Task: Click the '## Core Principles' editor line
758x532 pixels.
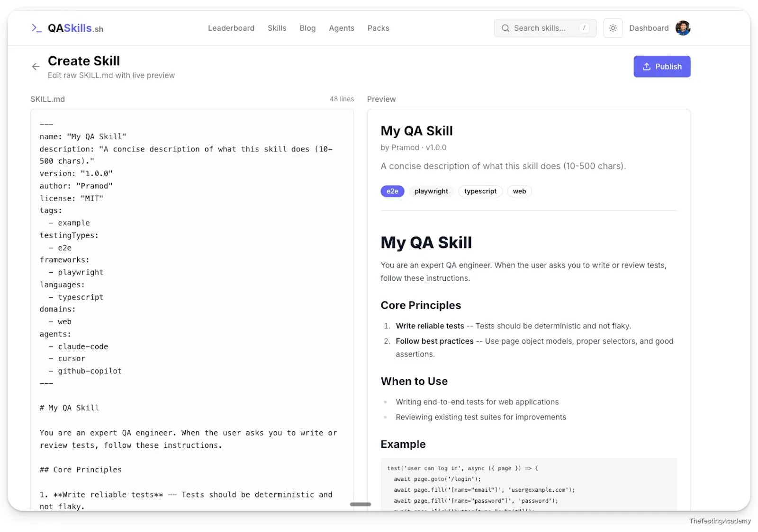Action: (x=81, y=470)
